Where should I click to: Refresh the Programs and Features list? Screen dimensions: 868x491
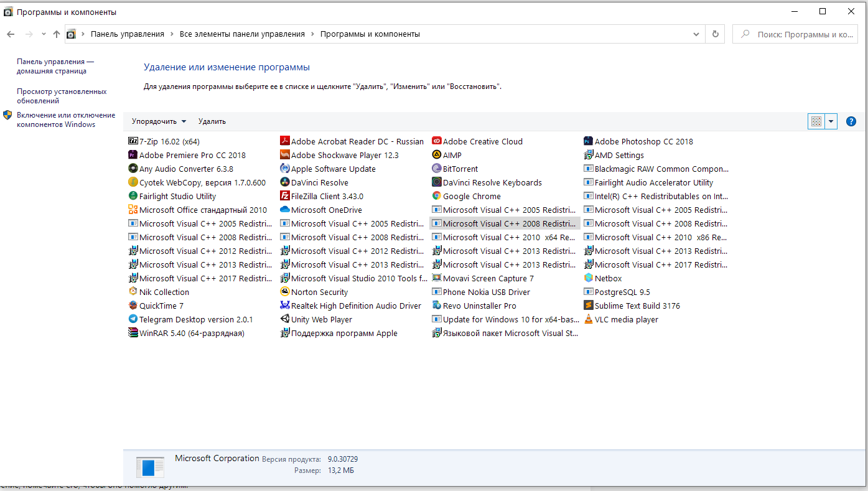pos(716,34)
